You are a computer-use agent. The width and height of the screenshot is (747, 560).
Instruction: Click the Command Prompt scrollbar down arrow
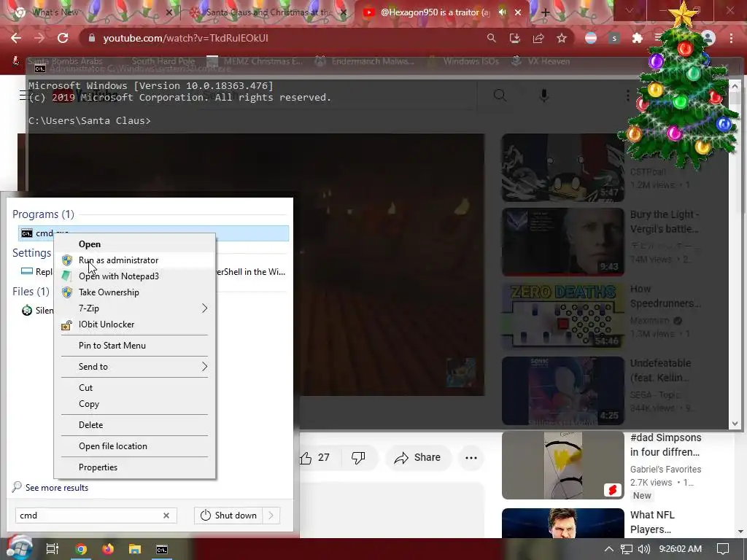[735, 424]
